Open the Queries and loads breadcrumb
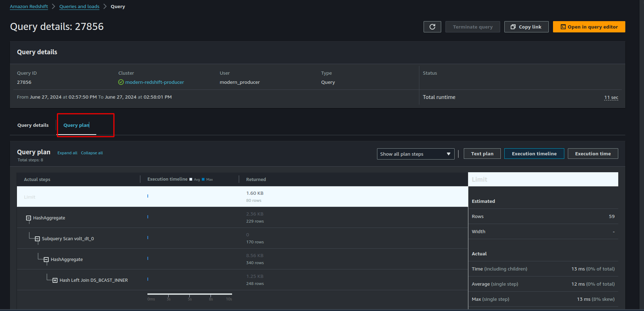Screen dimensions: 644x311 pos(79,7)
